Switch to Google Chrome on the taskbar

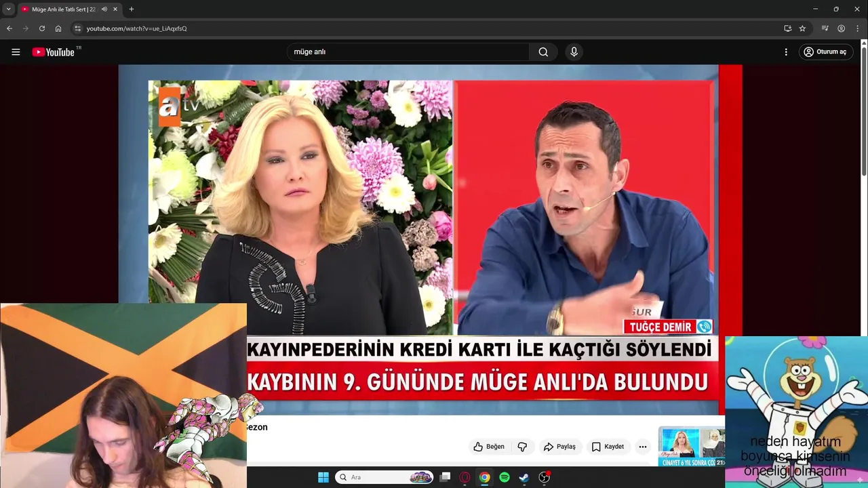[x=484, y=477]
